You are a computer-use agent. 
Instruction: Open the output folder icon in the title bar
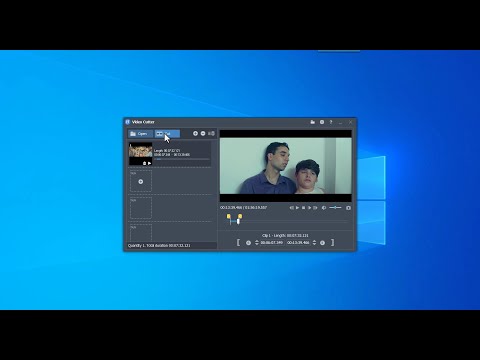click(x=313, y=122)
